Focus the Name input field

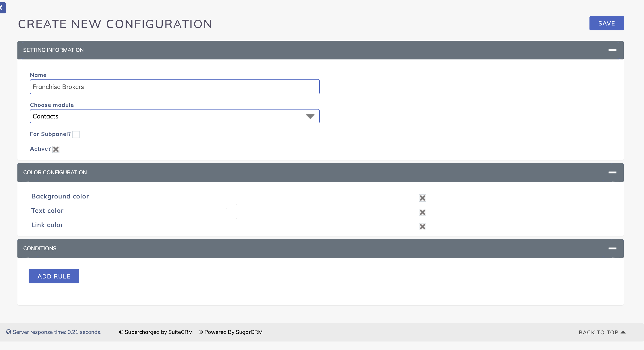(175, 87)
